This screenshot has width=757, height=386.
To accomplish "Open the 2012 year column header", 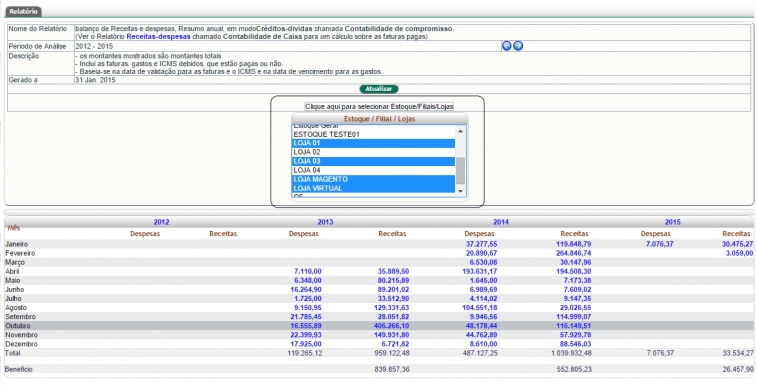I will tap(161, 222).
